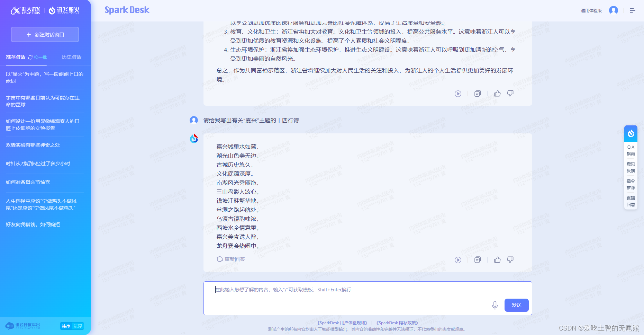Thumbs up the Jiaxing poem
Viewport: 644px width, 335px height.
pyautogui.click(x=497, y=260)
